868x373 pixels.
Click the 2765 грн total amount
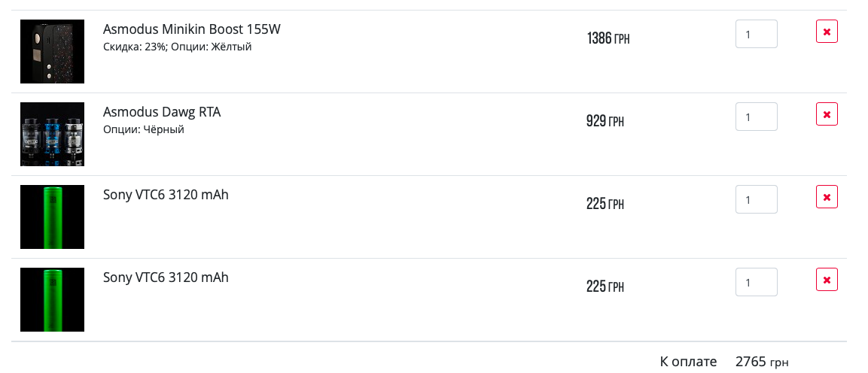761,362
